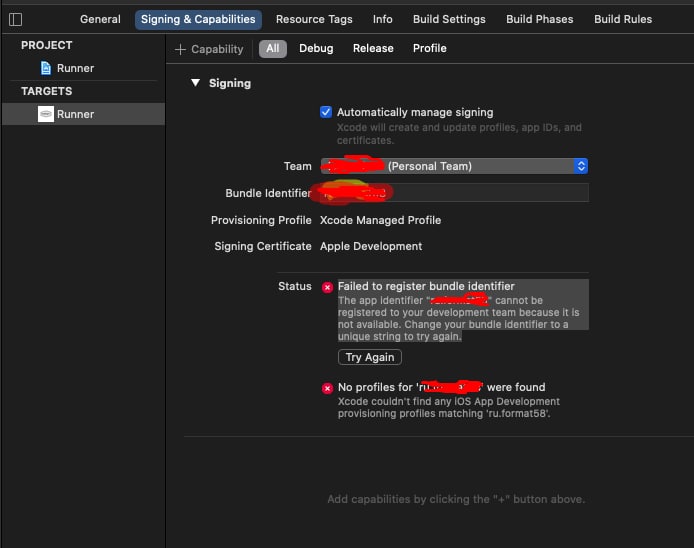Click the TARGETS section header
This screenshot has height=548, width=694.
point(46,91)
